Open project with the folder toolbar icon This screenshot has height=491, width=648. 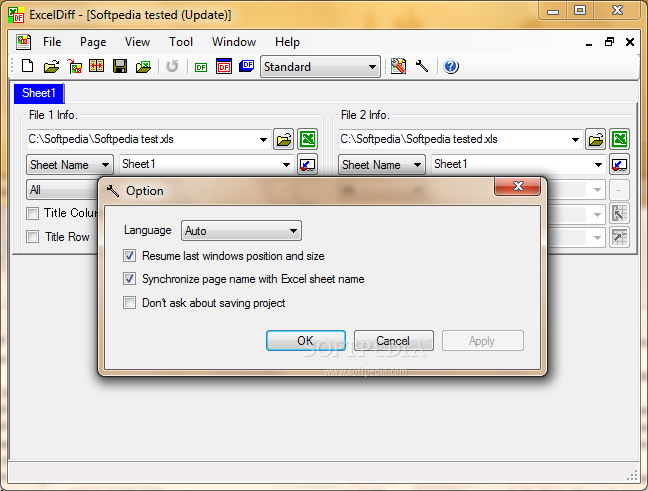click(x=51, y=66)
